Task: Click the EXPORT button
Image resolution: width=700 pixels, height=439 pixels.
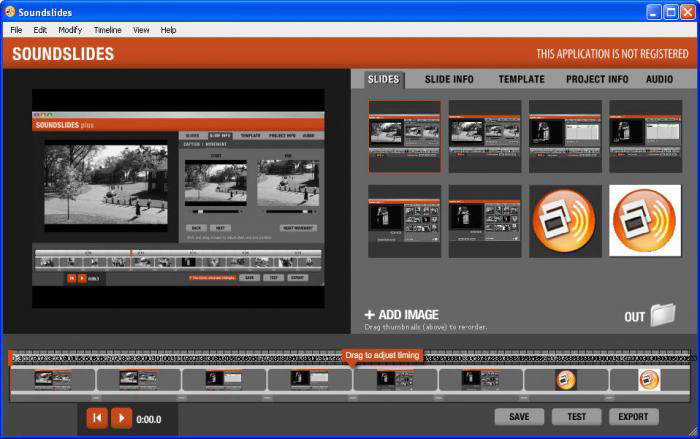Action: [633, 417]
